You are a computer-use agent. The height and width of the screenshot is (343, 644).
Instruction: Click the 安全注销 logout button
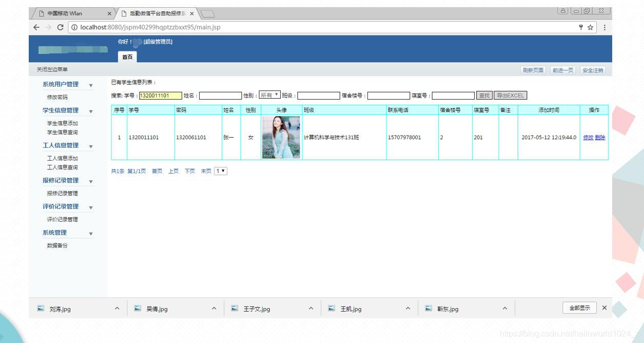click(593, 70)
